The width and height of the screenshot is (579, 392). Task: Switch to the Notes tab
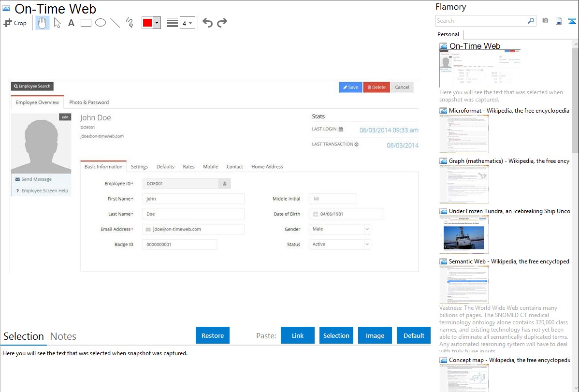63,336
